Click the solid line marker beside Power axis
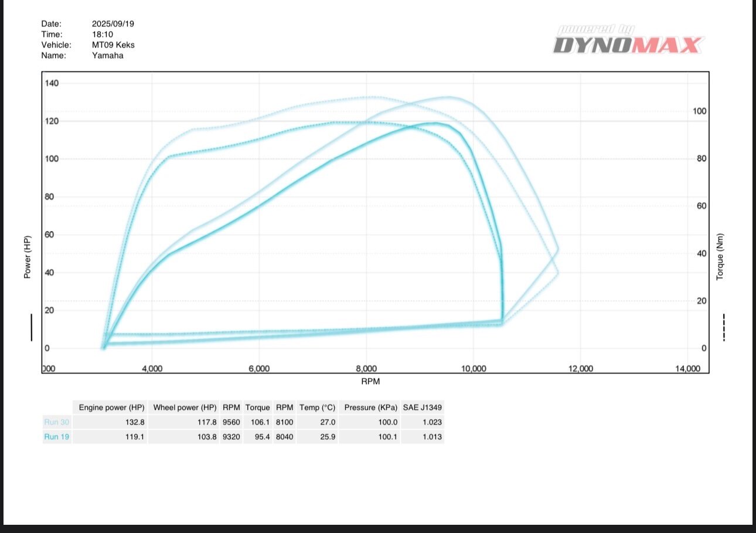This screenshot has width=756, height=533. pos(31,327)
